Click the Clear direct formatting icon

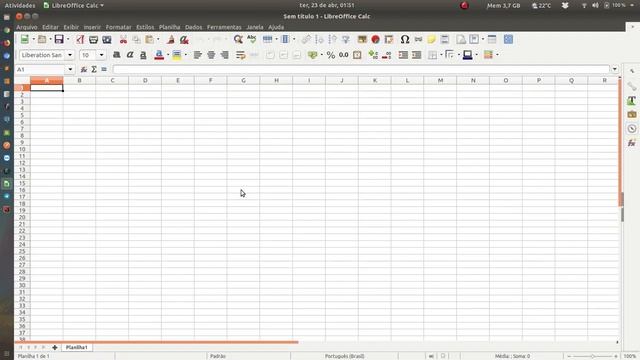coord(184,39)
